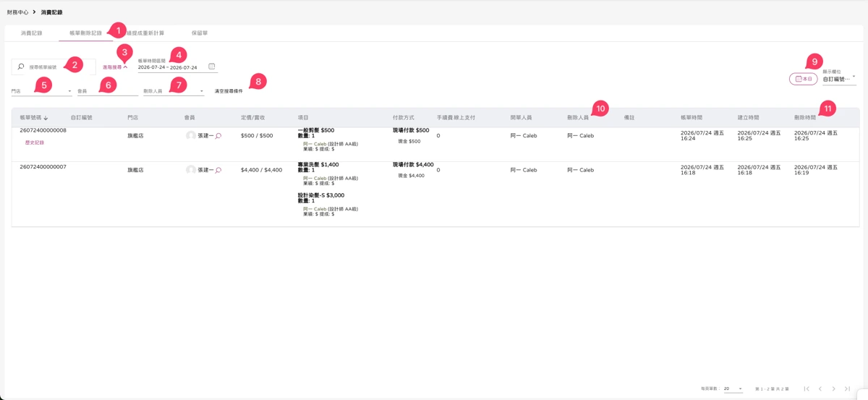Go to next page of results
Viewport: 868px width, 400px height.
(834, 389)
